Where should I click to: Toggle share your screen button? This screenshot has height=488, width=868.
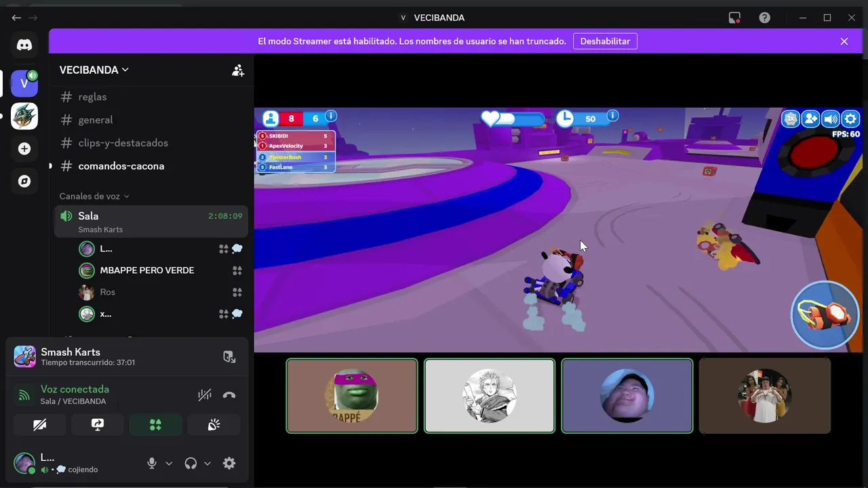(x=98, y=425)
